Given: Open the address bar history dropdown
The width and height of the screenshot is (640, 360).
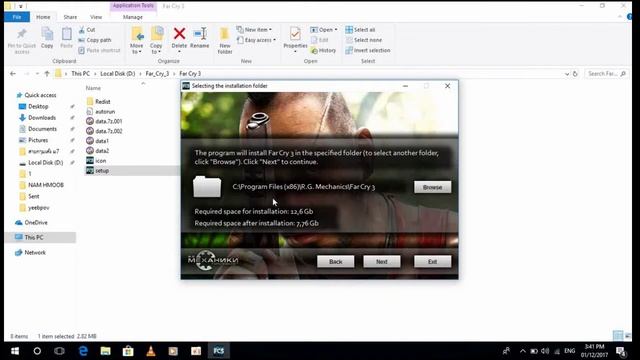Looking at the screenshot, I should click(567, 74).
